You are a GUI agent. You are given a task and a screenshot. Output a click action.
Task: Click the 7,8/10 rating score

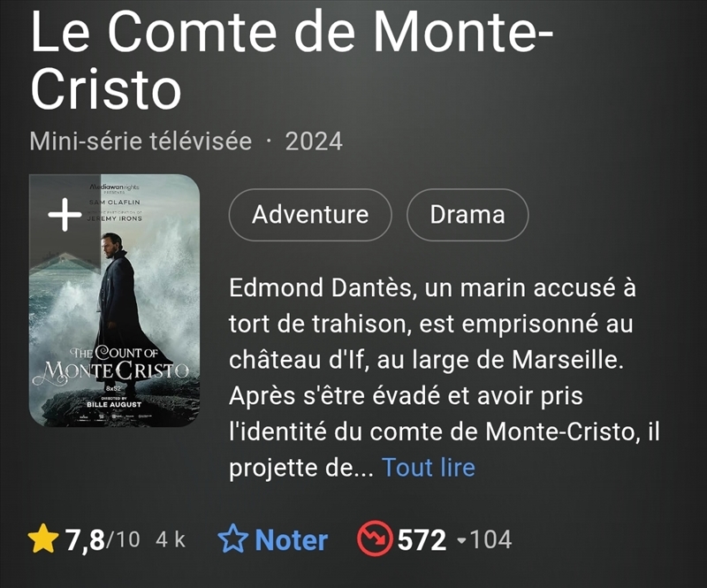click(x=103, y=539)
